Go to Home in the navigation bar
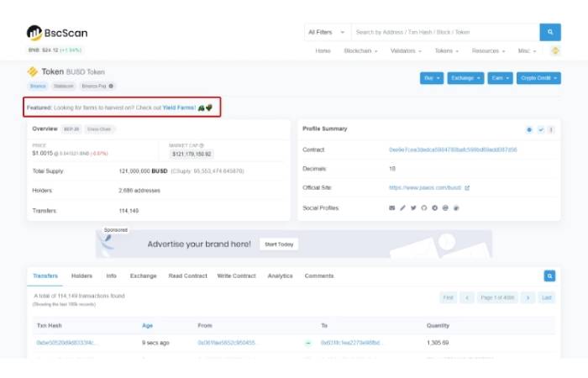Viewport: 588px width, 378px height. click(x=323, y=50)
